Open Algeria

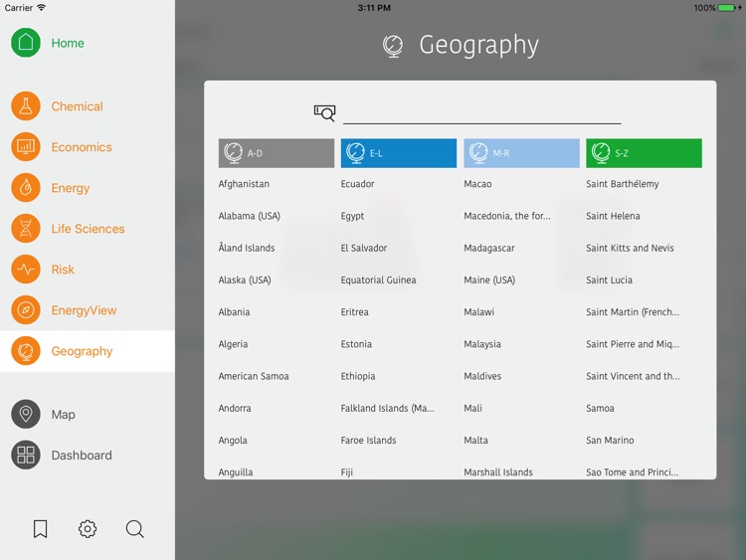click(x=233, y=344)
